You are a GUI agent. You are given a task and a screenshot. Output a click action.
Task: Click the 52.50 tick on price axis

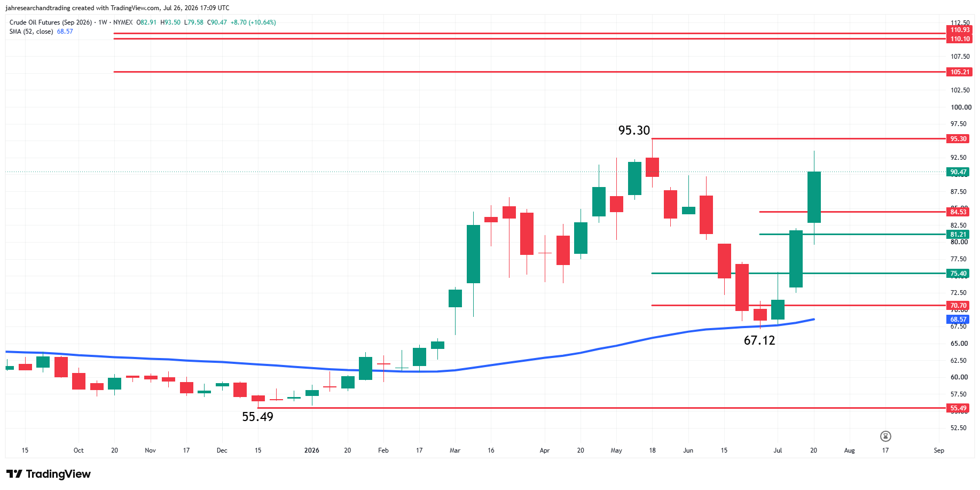point(958,428)
